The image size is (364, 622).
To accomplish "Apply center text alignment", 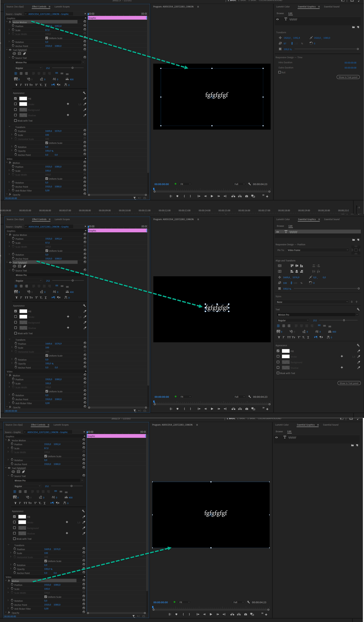I will pyautogui.click(x=21, y=73).
